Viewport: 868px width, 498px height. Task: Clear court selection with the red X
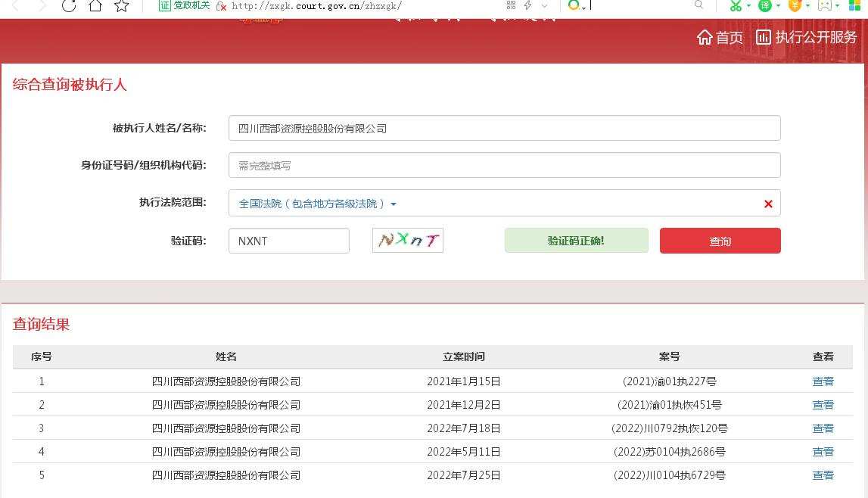[x=768, y=204]
